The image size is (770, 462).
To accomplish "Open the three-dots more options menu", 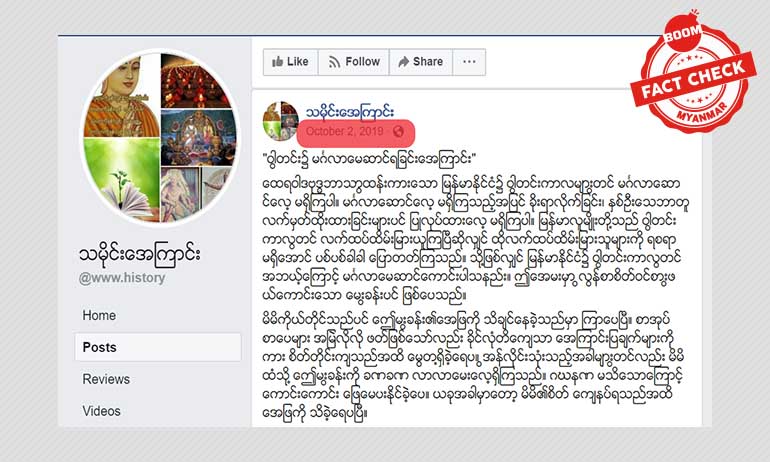I will [469, 62].
